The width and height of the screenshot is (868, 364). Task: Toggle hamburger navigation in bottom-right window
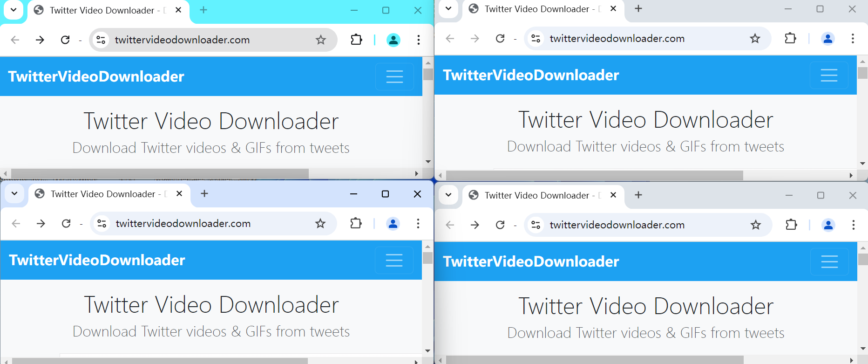tap(829, 261)
